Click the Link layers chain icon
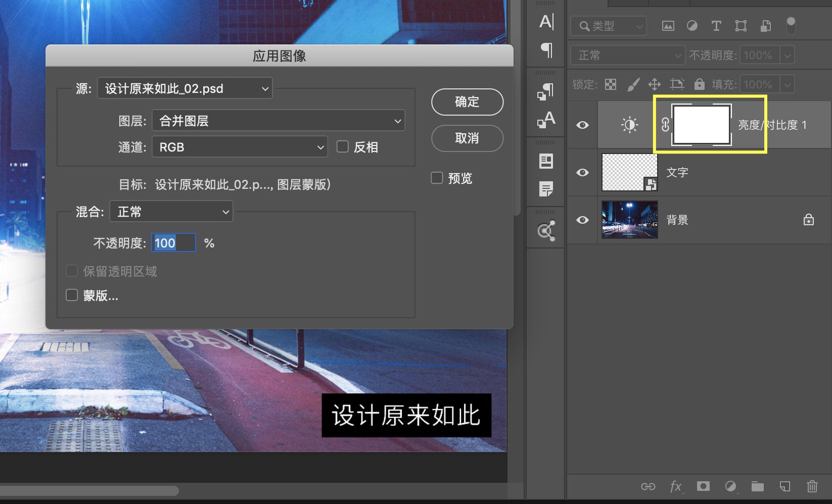The height and width of the screenshot is (504, 832). tap(649, 487)
